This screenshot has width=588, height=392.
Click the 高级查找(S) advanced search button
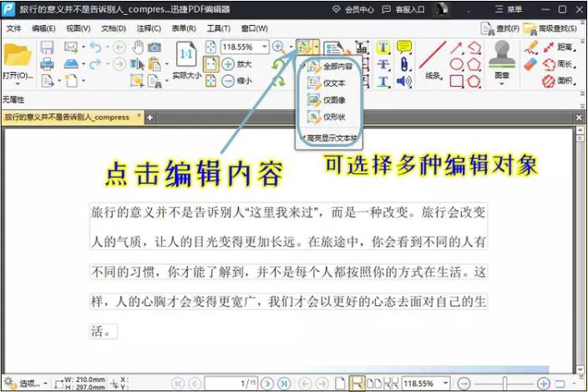coord(550,28)
